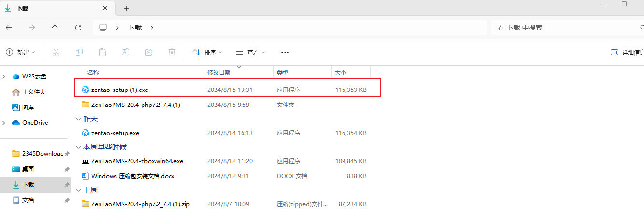Click the This PC monitor icon in address bar
Viewport: 644px width, 210px height.
[x=103, y=28]
